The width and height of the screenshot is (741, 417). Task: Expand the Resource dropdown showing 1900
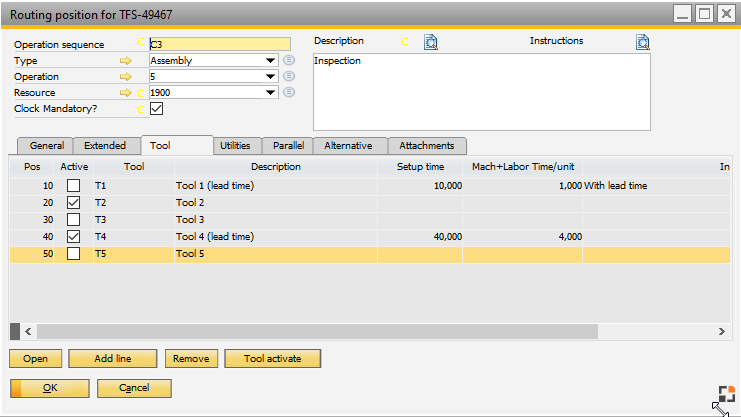[x=270, y=93]
